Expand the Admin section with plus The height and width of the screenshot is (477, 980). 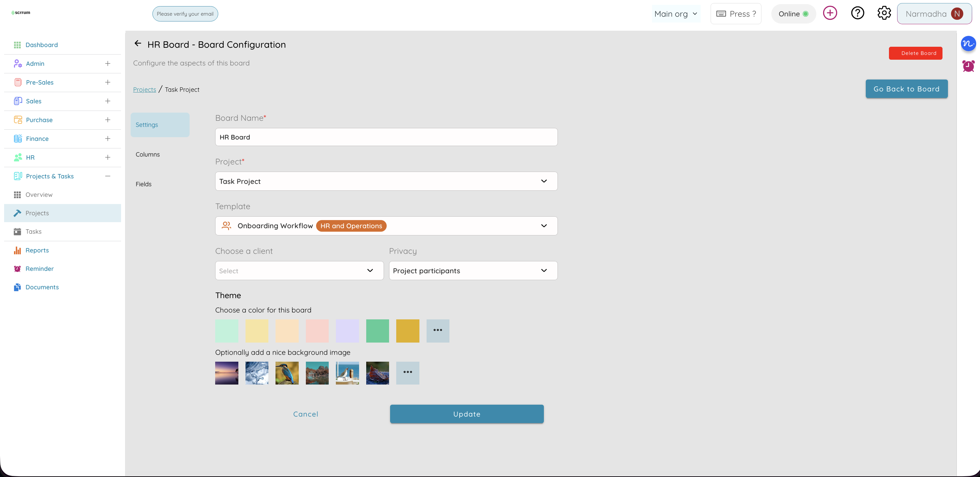(108, 63)
